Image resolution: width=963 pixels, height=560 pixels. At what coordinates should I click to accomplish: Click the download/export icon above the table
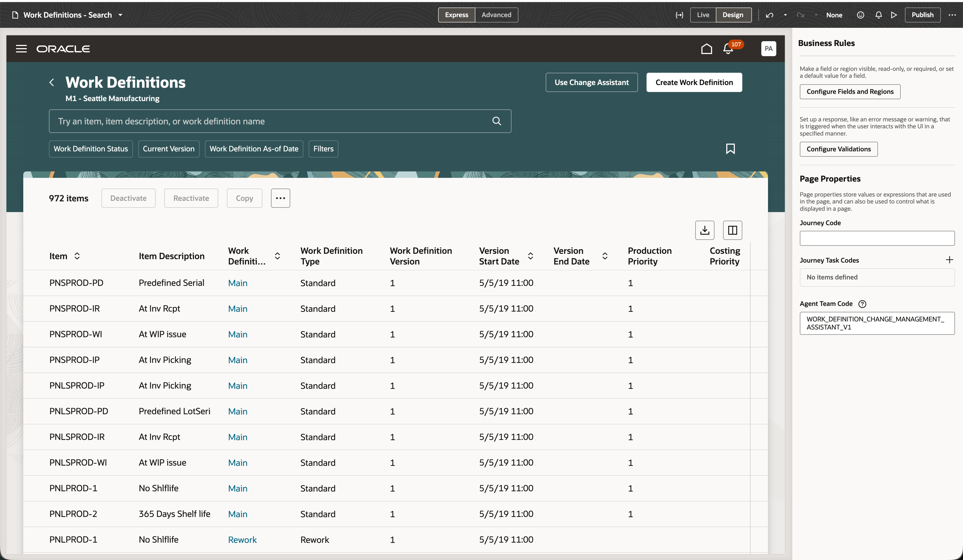pos(705,230)
